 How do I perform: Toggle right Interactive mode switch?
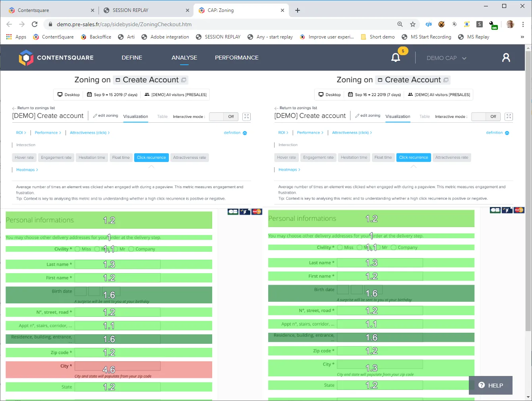486,117
